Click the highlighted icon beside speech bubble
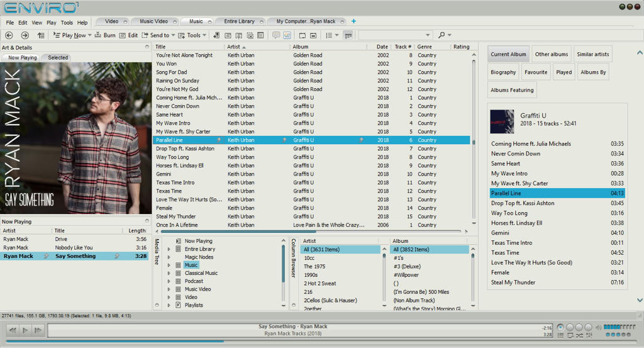 point(287,35)
